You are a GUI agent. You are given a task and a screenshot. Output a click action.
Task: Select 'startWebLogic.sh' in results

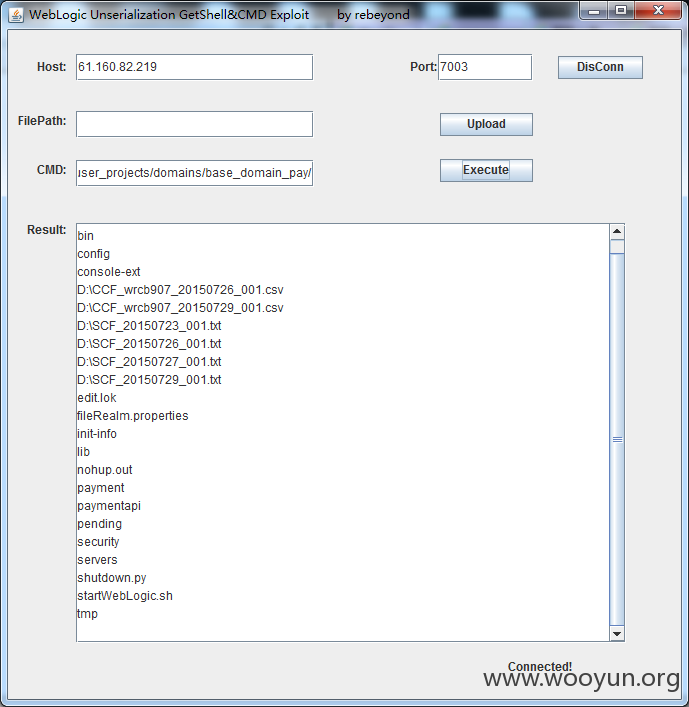pos(125,596)
